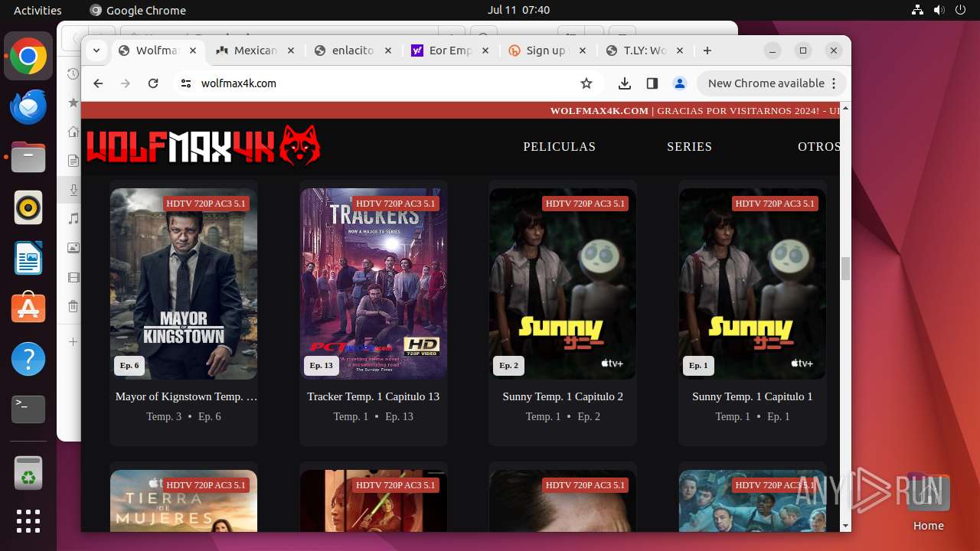Click the address bar URL wolfmax4k.com
The image size is (980, 551).
click(239, 83)
